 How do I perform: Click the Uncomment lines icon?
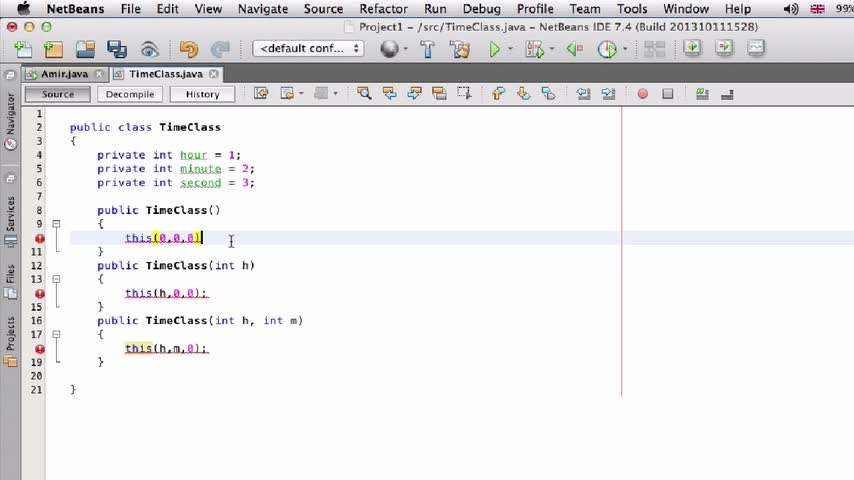coord(727,94)
